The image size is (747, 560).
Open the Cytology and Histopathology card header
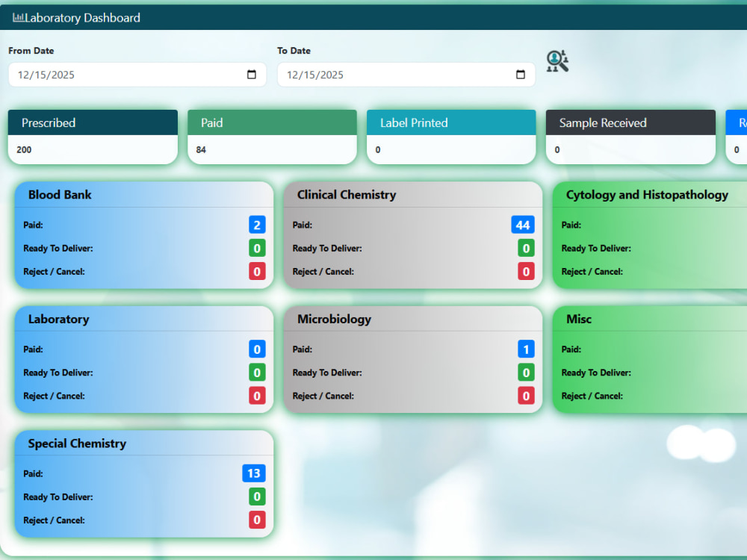click(650, 195)
